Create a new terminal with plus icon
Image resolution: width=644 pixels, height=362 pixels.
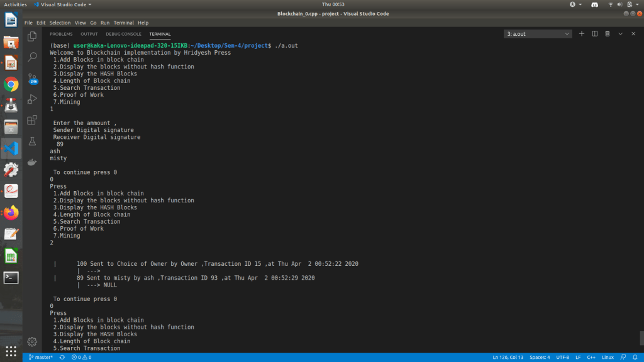tap(582, 34)
